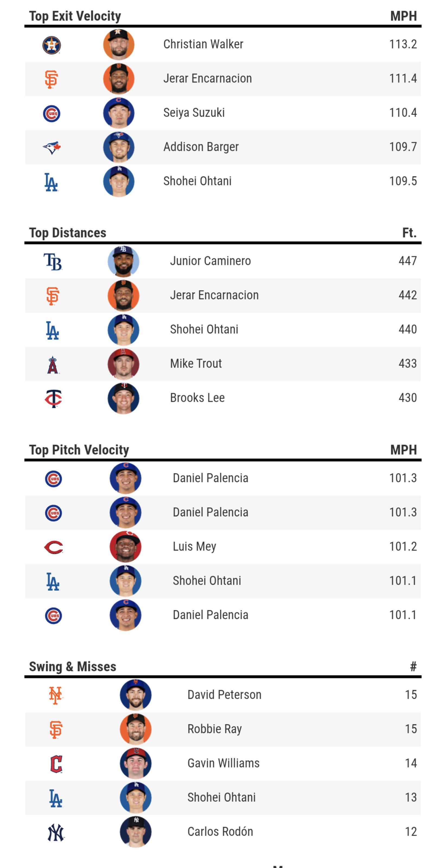Open Seiya Suzuki player link
Screen dimensions: 446x868
pos(194,112)
